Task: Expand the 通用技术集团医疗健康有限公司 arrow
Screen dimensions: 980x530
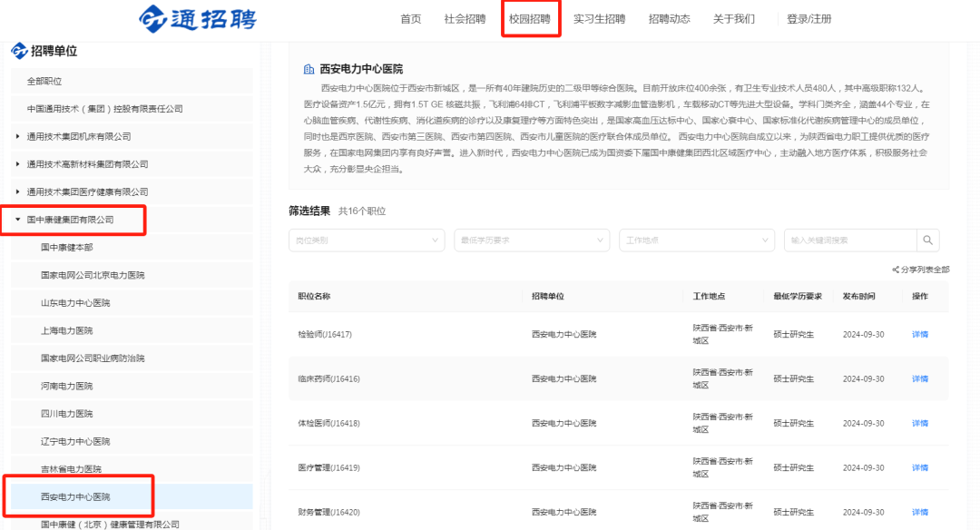Action: coord(17,191)
